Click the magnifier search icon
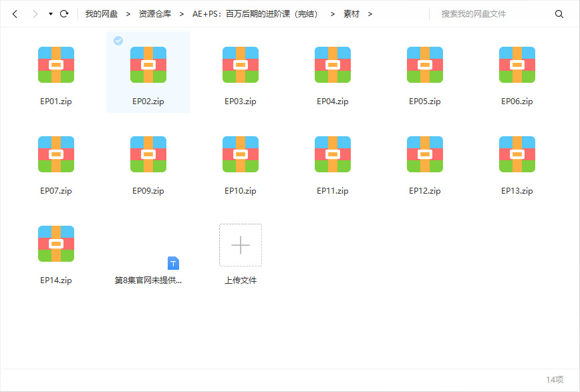580x392 pixels. 559,14
